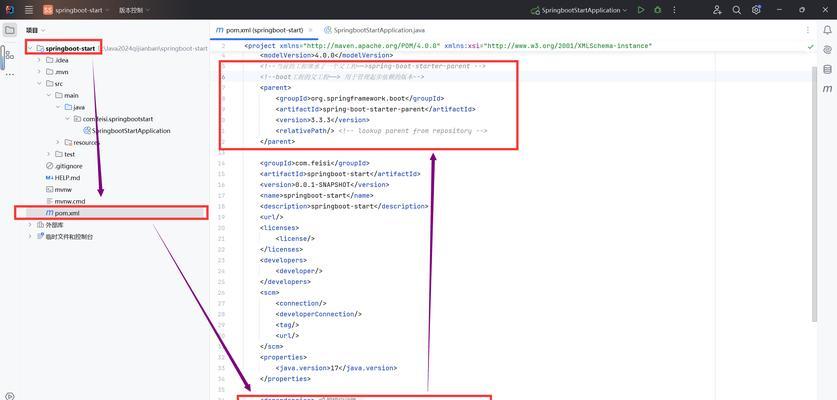Click the description springboot-start line

coord(344,206)
